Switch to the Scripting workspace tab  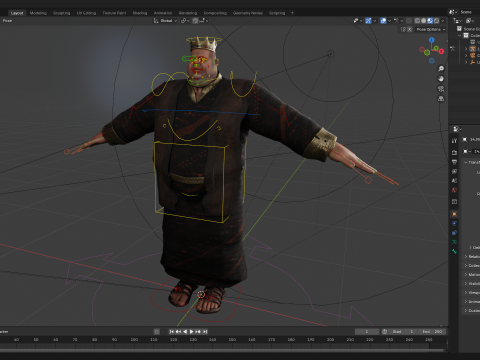[277, 13]
